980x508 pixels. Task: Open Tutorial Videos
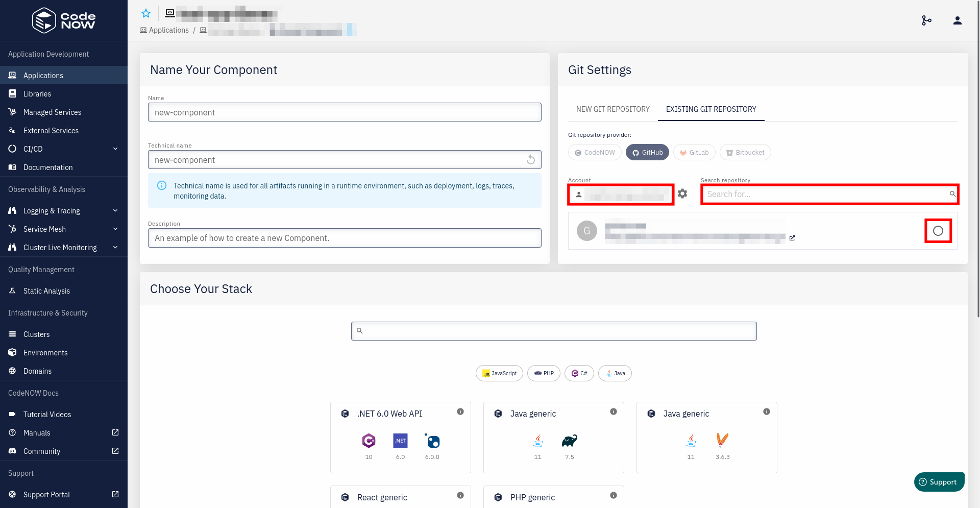(64, 414)
